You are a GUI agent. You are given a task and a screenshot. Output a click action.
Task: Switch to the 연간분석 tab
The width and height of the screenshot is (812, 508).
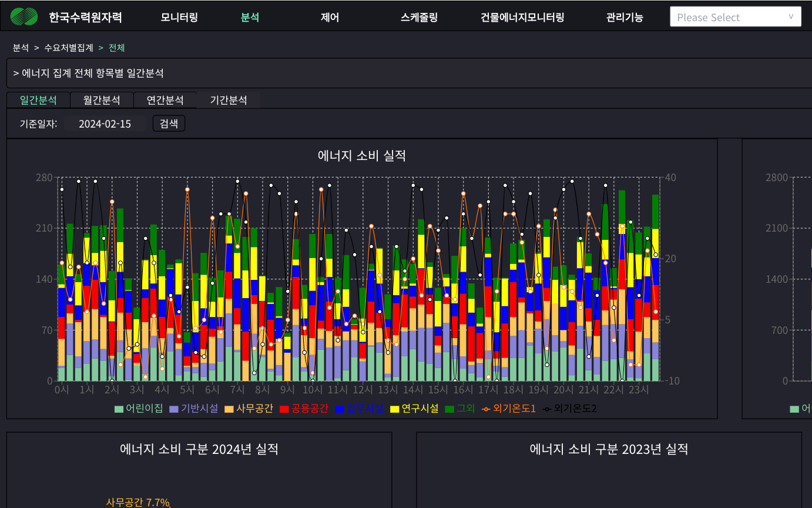(165, 100)
